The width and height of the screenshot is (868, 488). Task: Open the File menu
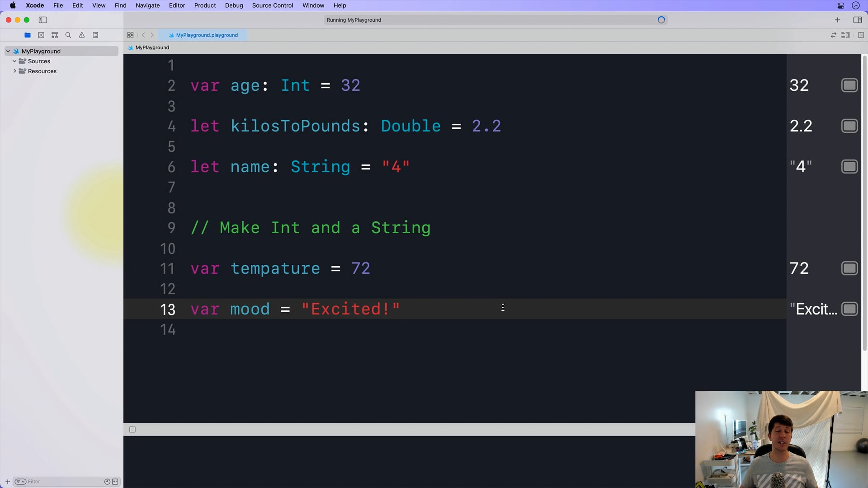[58, 5]
